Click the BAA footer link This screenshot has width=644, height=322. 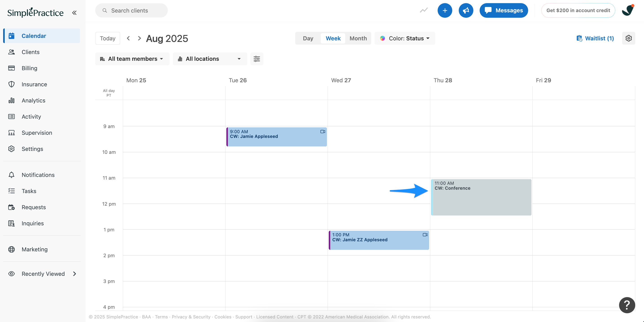click(146, 317)
